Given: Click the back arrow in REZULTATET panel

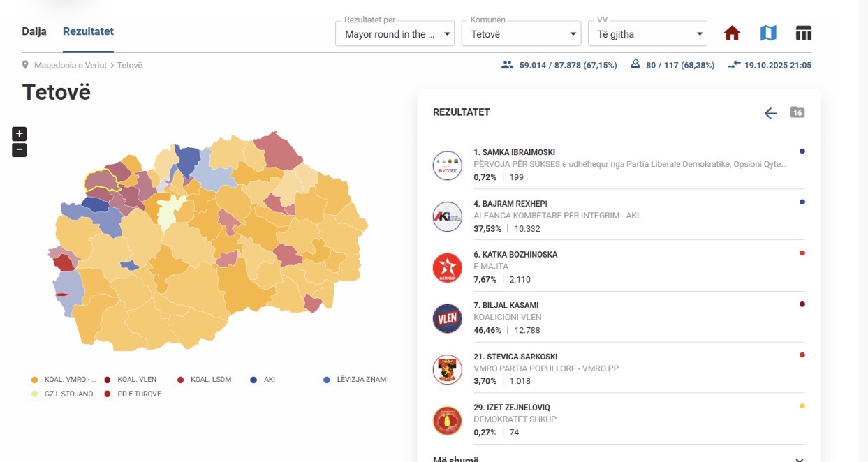Looking at the screenshot, I should click(x=770, y=112).
